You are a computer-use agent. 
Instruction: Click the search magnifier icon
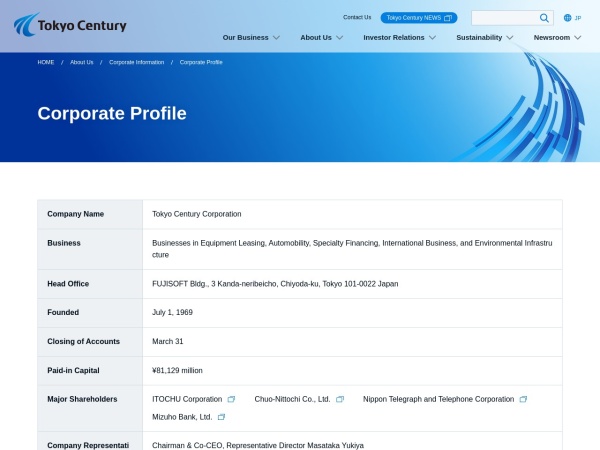pos(544,18)
